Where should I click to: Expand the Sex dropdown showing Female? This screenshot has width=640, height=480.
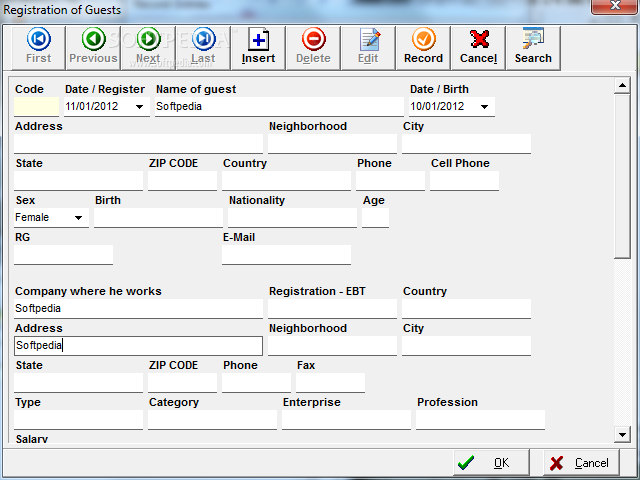click(x=78, y=218)
